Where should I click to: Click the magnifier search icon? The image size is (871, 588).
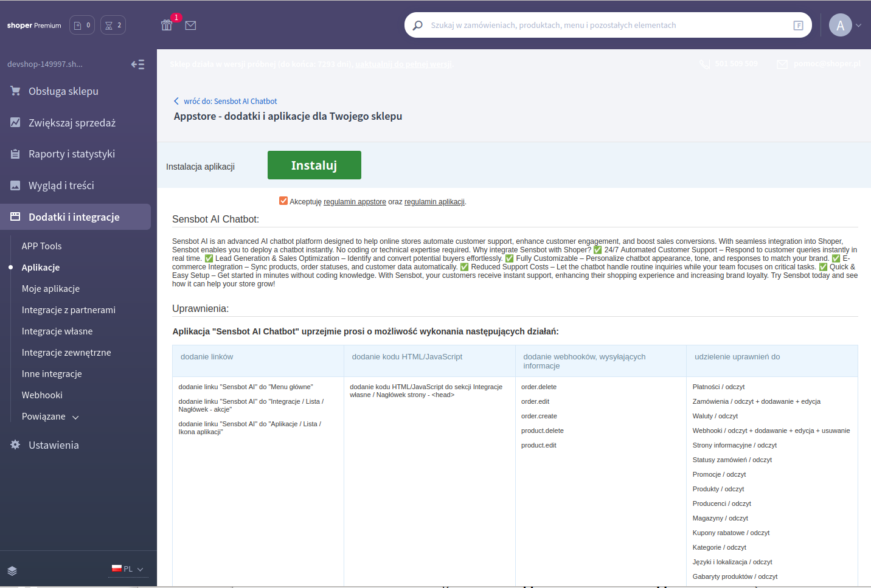coord(418,26)
